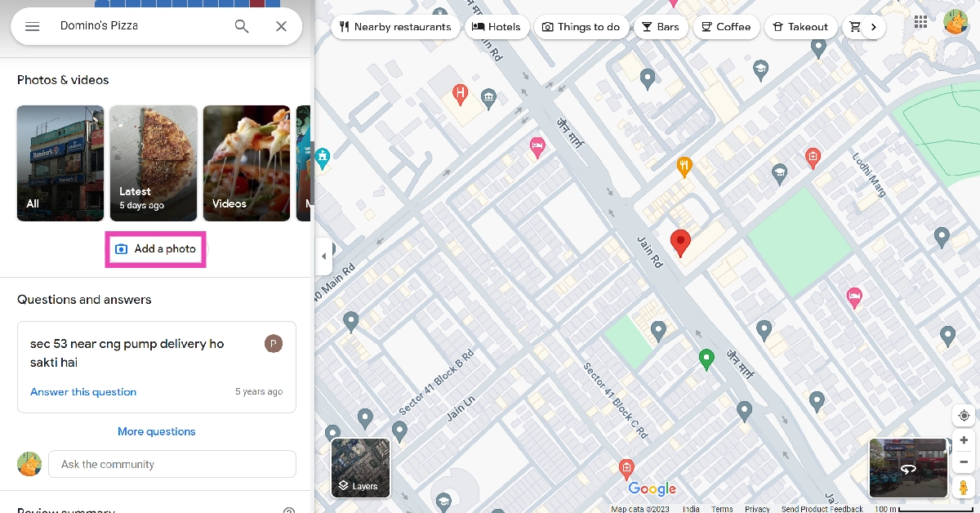This screenshot has height=513, width=980.
Task: Open the hamburger menu in search bar
Action: (33, 26)
